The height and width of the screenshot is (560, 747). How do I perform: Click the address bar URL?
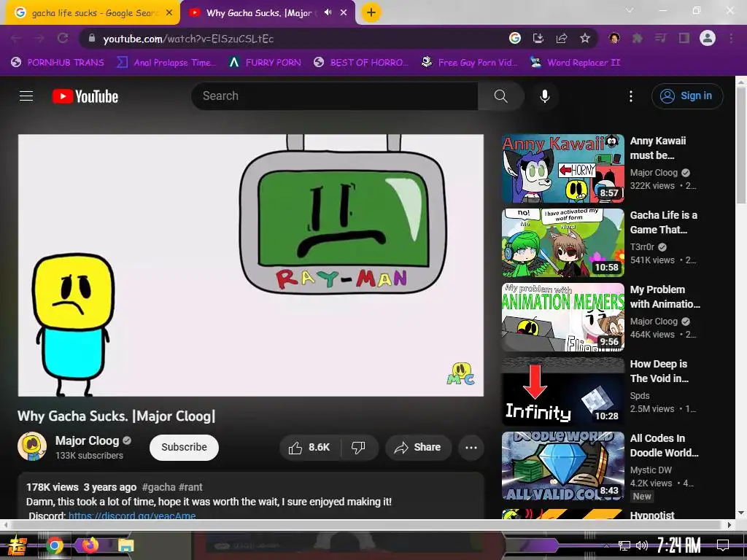click(189, 39)
